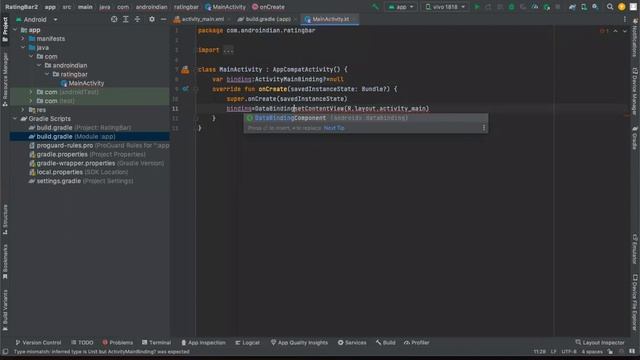Click the DataBindingComponent completion suggestion
Viewport: 640px width, 360px height.
365,118
